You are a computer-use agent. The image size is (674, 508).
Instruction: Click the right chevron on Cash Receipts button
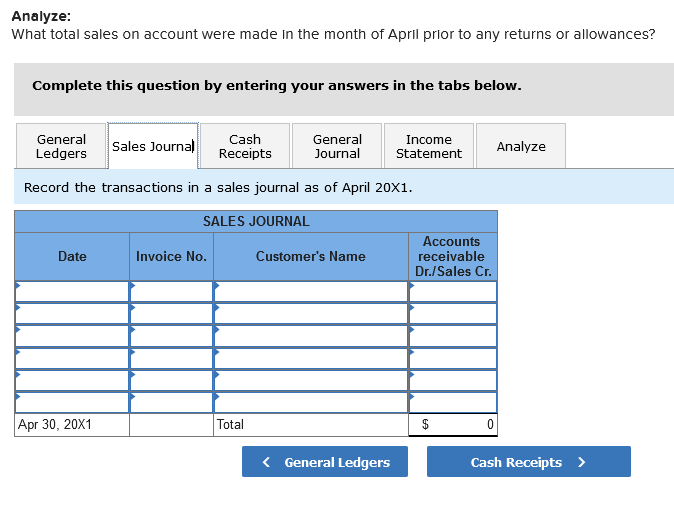click(x=582, y=462)
